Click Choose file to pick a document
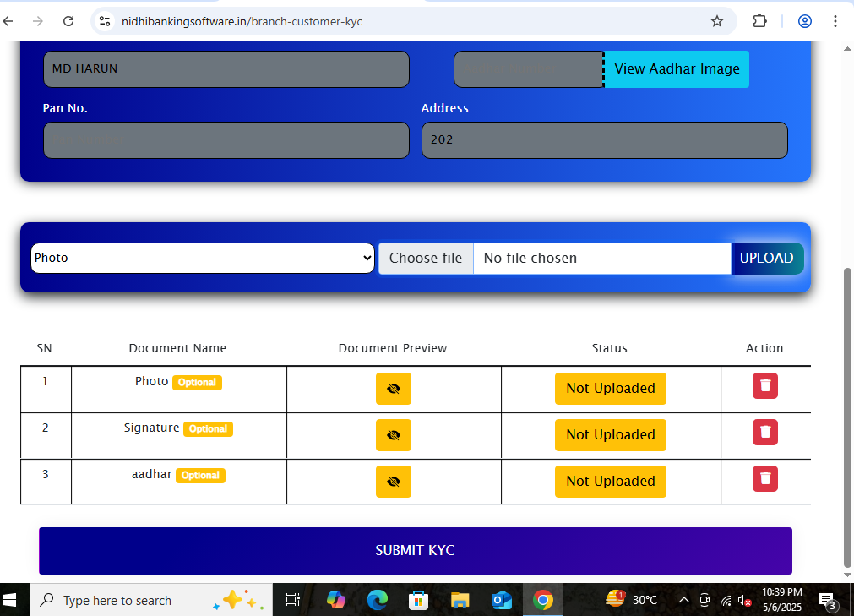854x616 pixels. (x=426, y=258)
